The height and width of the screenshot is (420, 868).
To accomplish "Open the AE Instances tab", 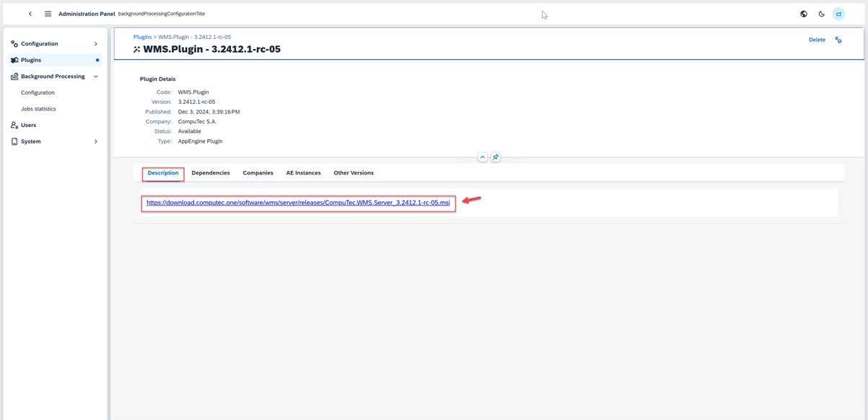I will pyautogui.click(x=303, y=173).
